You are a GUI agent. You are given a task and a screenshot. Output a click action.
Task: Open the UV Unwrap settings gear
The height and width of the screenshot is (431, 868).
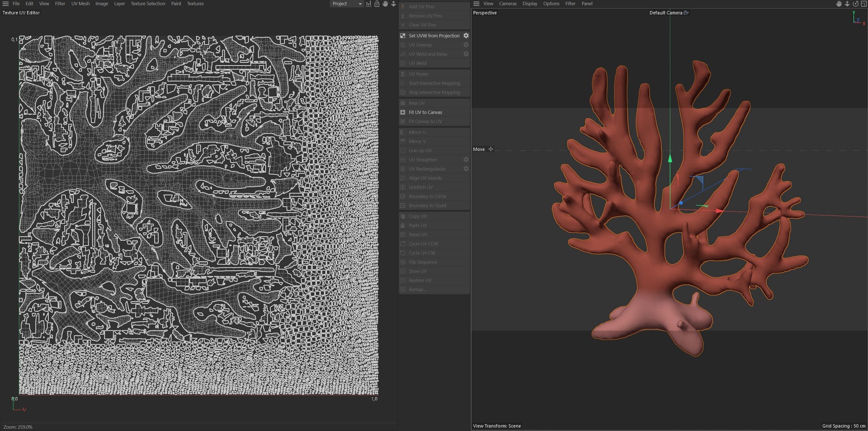pyautogui.click(x=466, y=45)
